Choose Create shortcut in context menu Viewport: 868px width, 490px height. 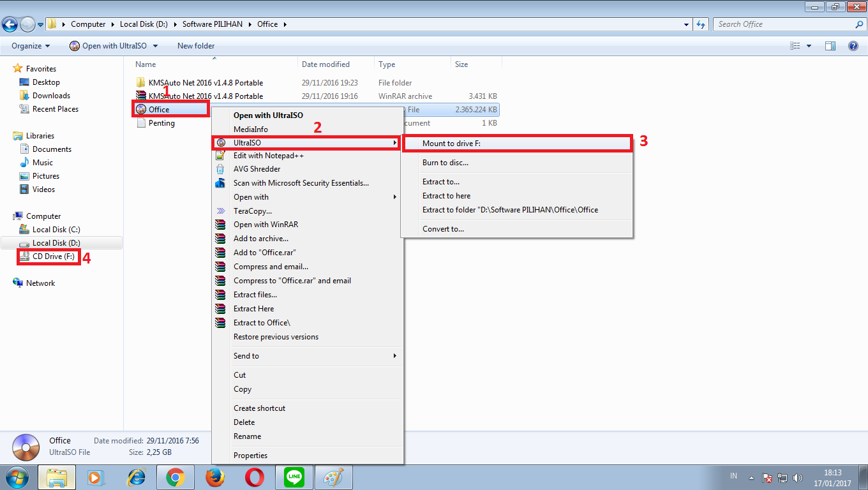308,408
